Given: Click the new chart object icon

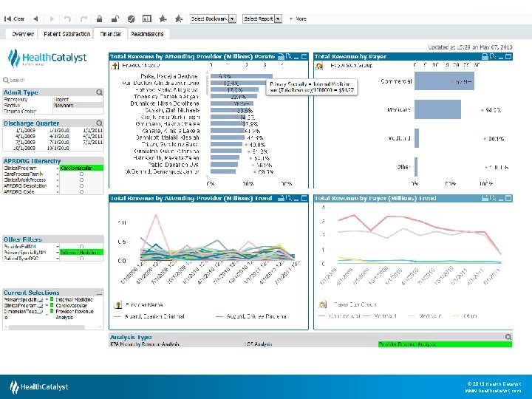Looking at the screenshot, I should pyautogui.click(x=147, y=18).
